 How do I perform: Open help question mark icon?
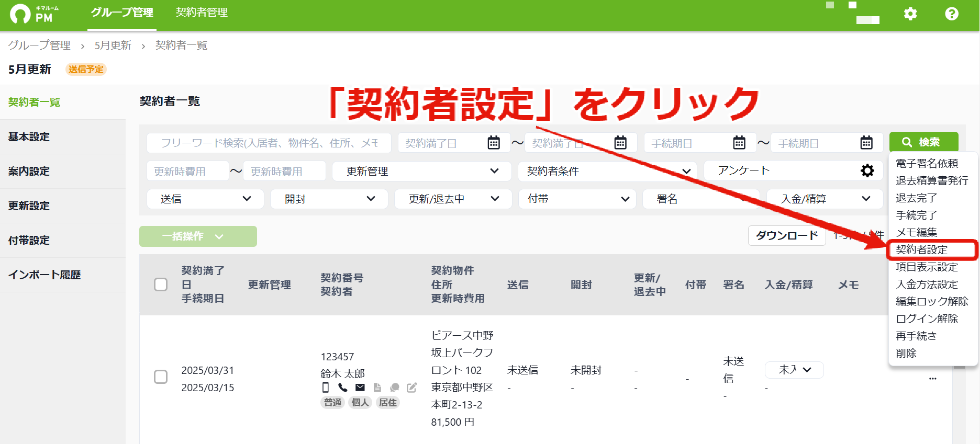[952, 14]
